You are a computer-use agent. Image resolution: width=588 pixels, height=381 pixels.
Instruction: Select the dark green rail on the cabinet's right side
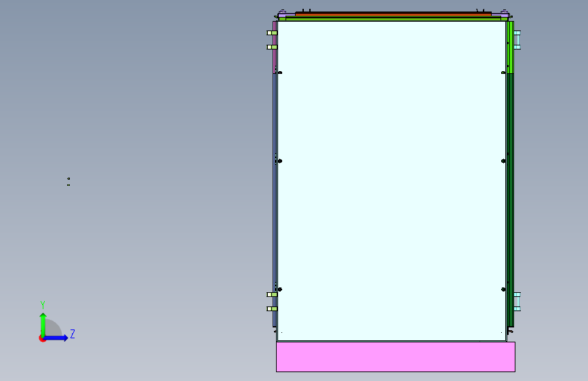pos(511,200)
